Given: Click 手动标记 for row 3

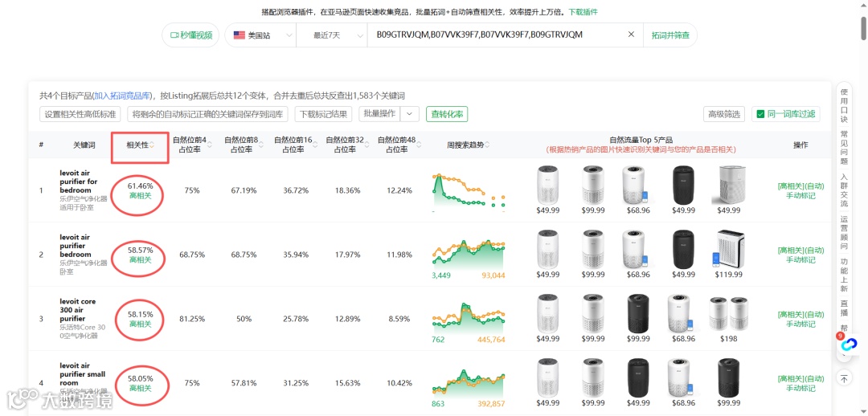Looking at the screenshot, I should (800, 324).
